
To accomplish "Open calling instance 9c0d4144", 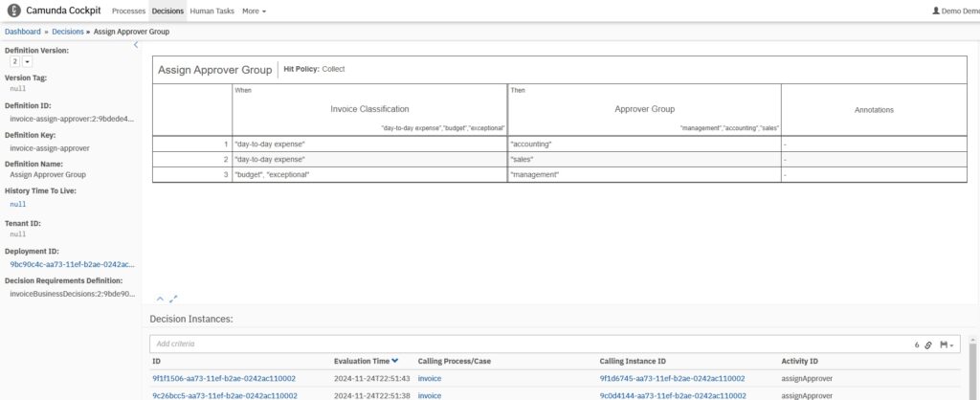I will click(x=673, y=395).
